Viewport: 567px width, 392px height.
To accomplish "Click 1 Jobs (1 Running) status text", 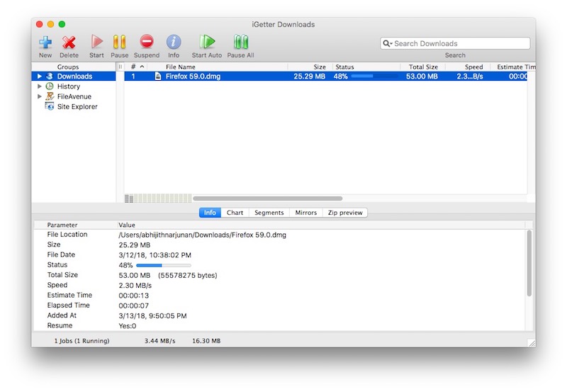I will 82,341.
